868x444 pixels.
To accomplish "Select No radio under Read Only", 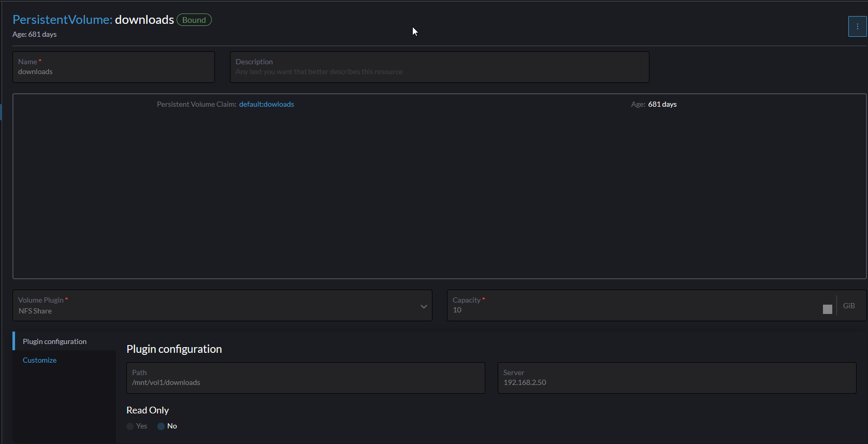I will tap(161, 426).
